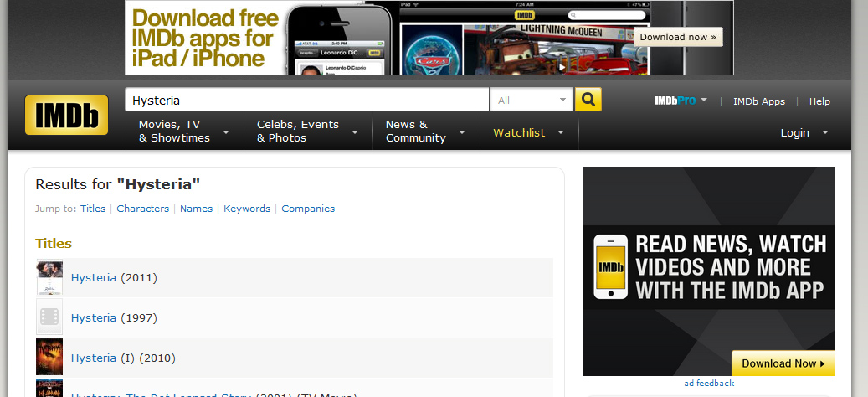Expand the Celebs, Events & Photos menu
This screenshot has height=397, width=868.
(308, 131)
